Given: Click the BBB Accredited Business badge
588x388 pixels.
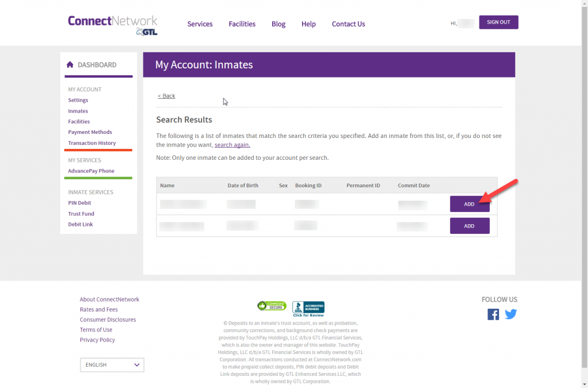Looking at the screenshot, I should (x=308, y=309).
